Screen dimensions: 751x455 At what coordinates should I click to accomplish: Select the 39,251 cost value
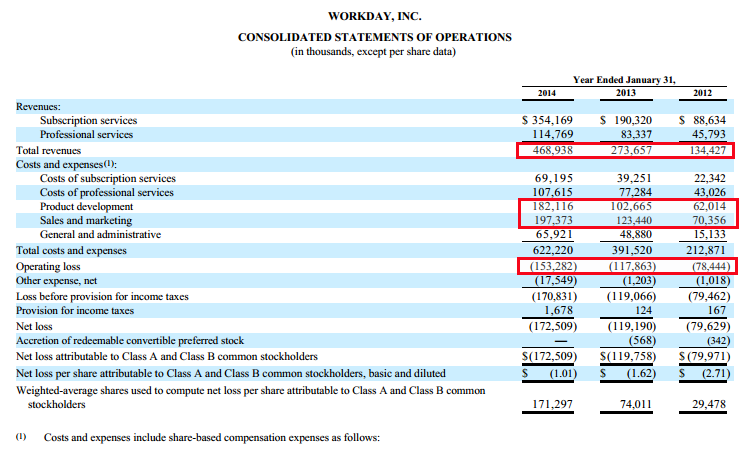pyautogui.click(x=634, y=179)
